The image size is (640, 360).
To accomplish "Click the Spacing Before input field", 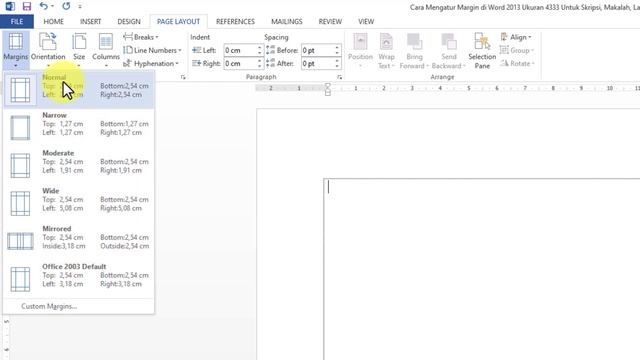I will (317, 50).
